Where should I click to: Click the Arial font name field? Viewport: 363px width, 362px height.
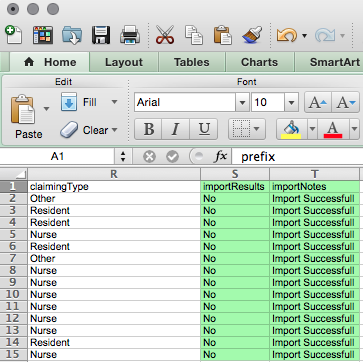point(185,102)
